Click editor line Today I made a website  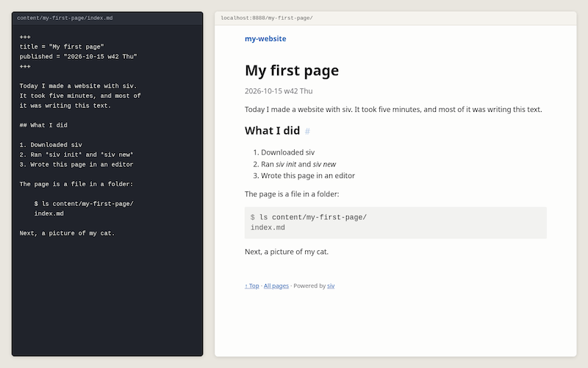(x=79, y=86)
